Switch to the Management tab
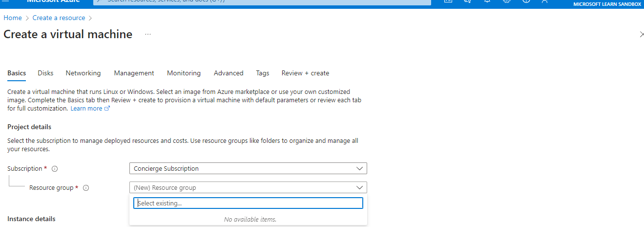The height and width of the screenshot is (227, 644). coord(134,73)
